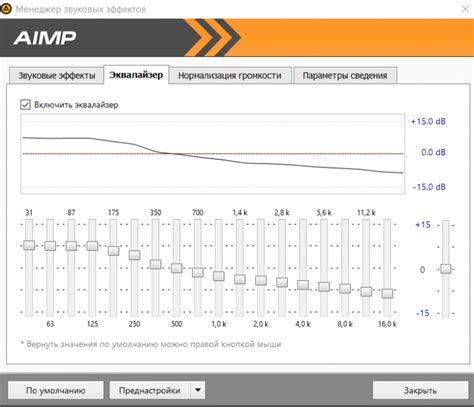The image size is (474, 407).
Task: Expand Преднастройки dropdown arrow
Action: click(198, 390)
